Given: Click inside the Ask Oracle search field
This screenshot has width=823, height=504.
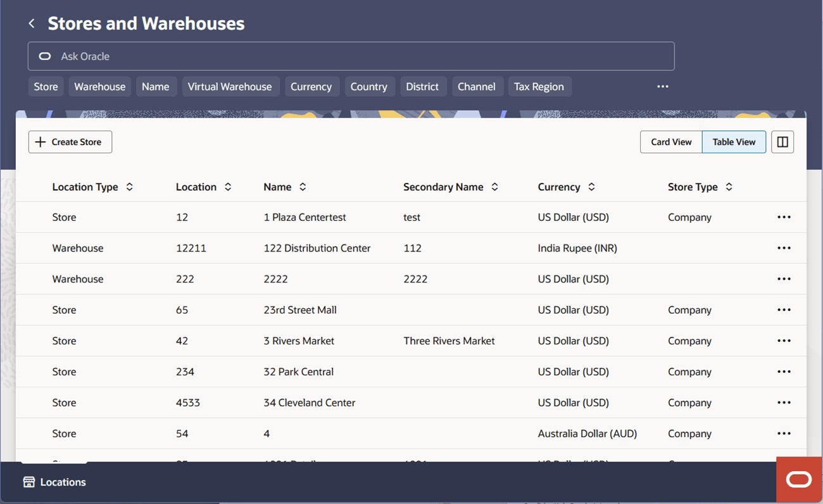Looking at the screenshot, I should pyautogui.click(x=253, y=56).
